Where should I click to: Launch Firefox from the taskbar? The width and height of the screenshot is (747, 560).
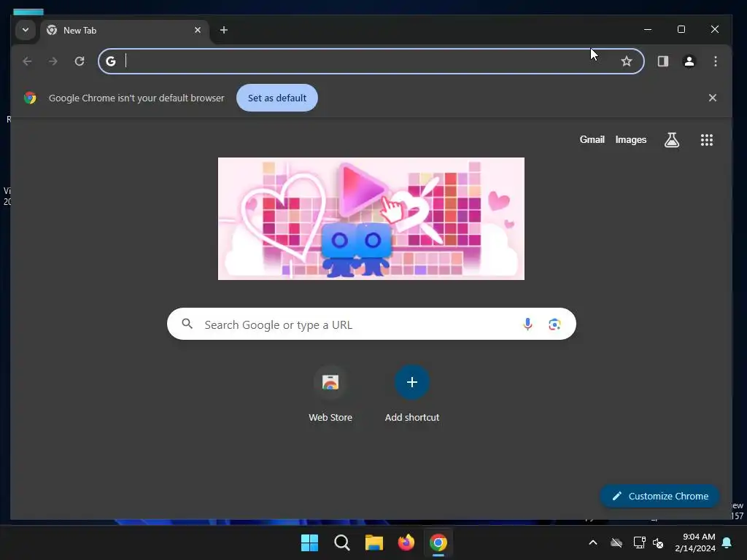(406, 542)
